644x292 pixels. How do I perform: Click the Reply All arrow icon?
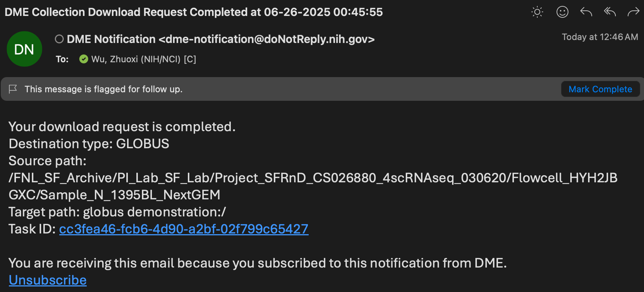[610, 12]
